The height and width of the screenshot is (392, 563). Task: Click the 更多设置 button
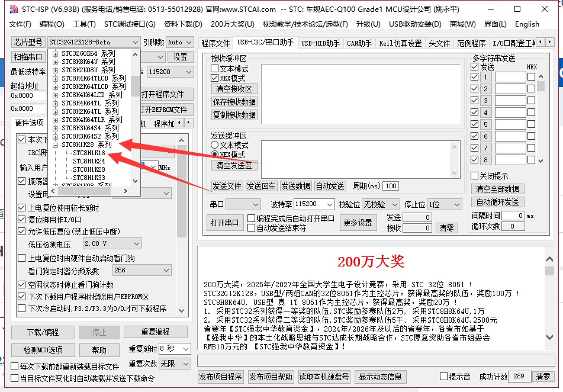click(x=358, y=223)
